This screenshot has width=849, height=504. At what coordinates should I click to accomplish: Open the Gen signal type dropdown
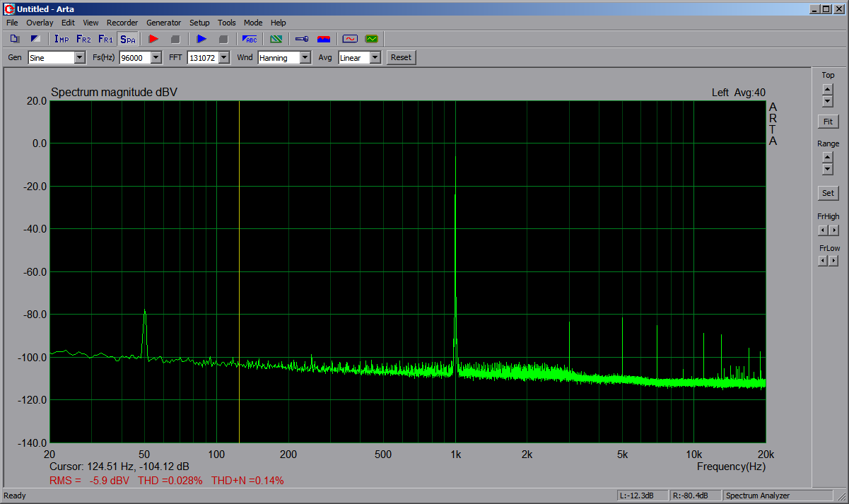(79, 58)
